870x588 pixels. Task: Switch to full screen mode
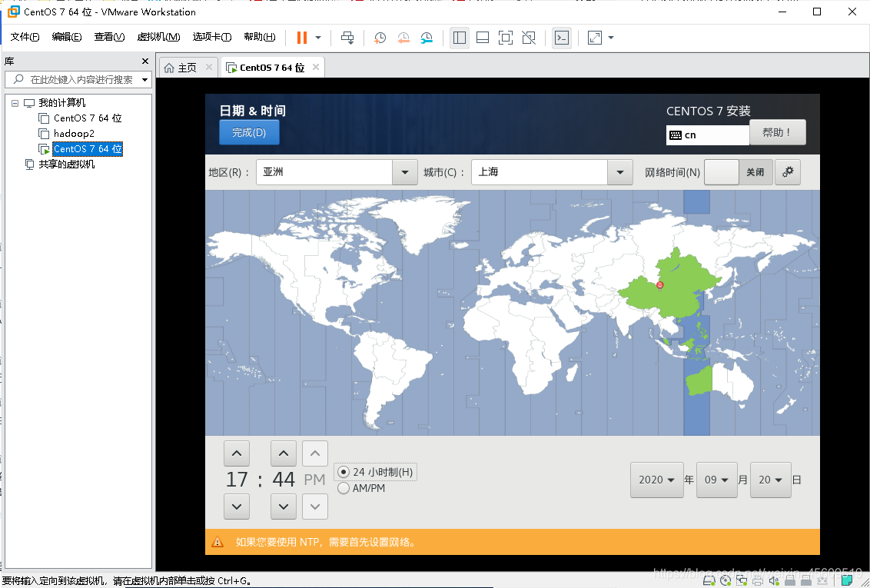506,38
